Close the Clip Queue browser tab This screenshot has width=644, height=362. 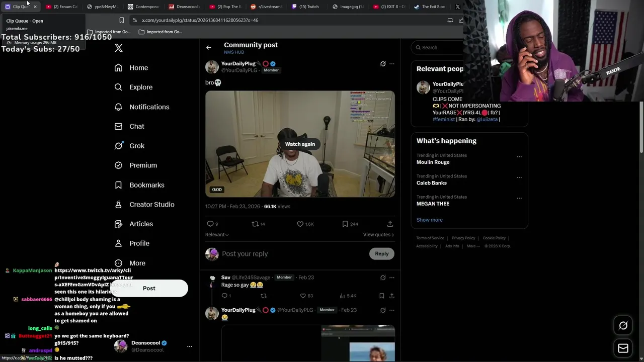click(x=35, y=7)
